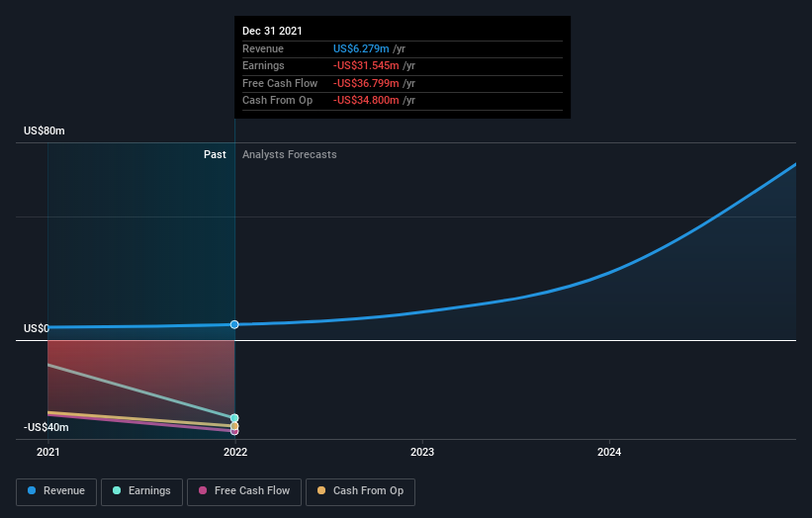Click the 2023 x-axis label
The image size is (812, 518).
422,453
